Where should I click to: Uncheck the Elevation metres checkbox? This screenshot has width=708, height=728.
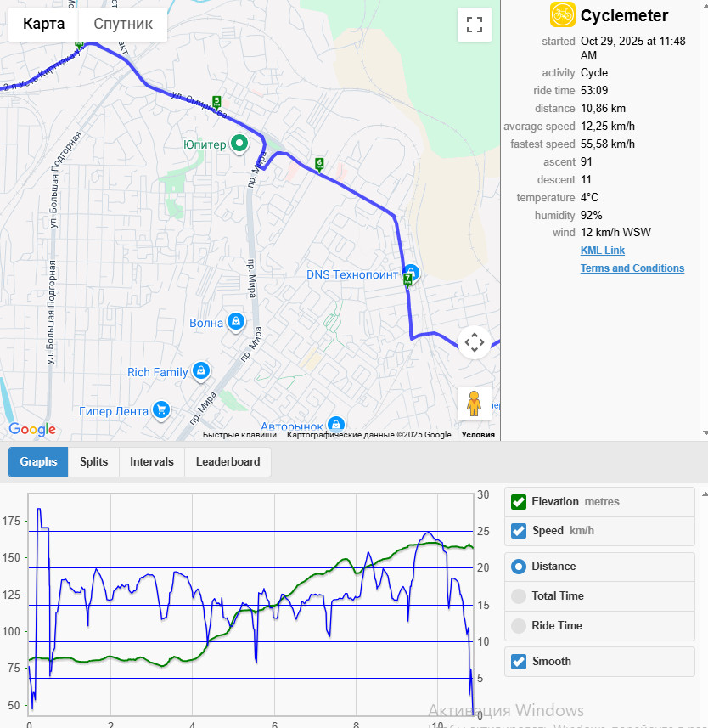(518, 502)
